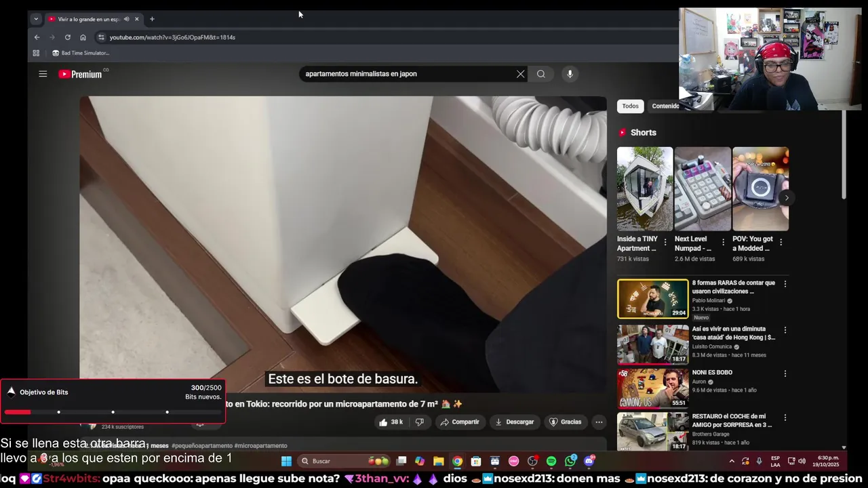
Task: Open the '8 formas RARAS de contar' video thumbnail
Action: click(x=652, y=299)
